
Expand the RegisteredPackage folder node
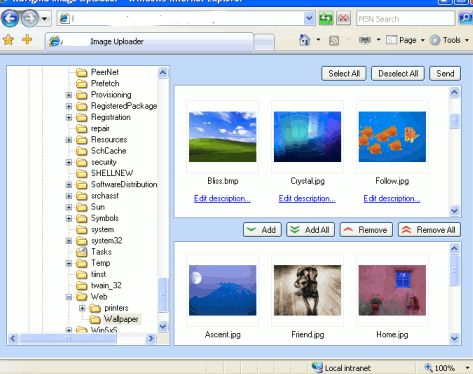tap(69, 106)
